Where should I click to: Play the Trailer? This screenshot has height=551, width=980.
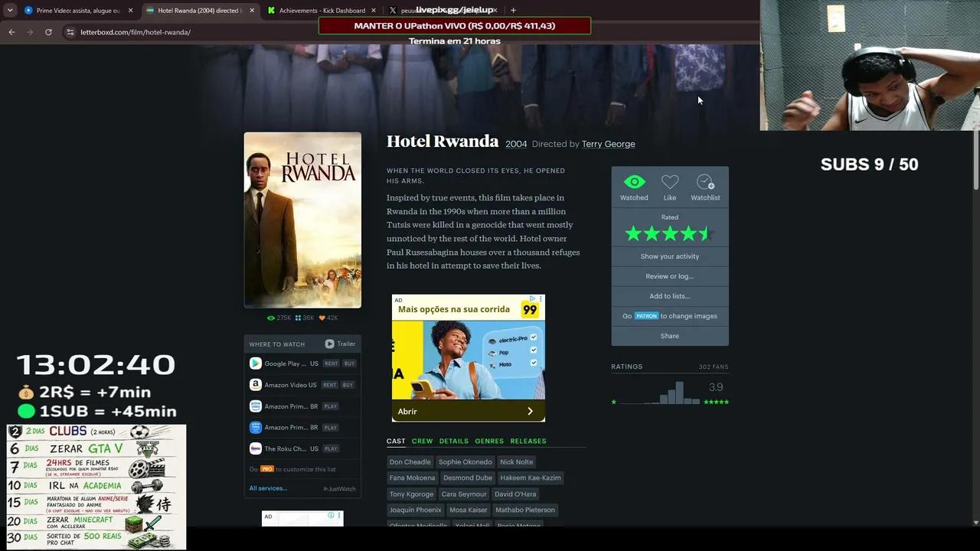(340, 344)
